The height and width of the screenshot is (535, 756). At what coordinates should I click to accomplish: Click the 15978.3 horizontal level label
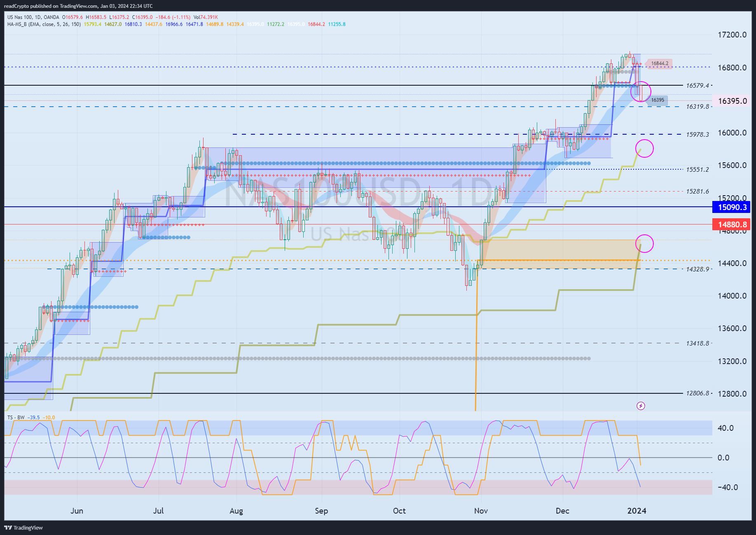(697, 135)
